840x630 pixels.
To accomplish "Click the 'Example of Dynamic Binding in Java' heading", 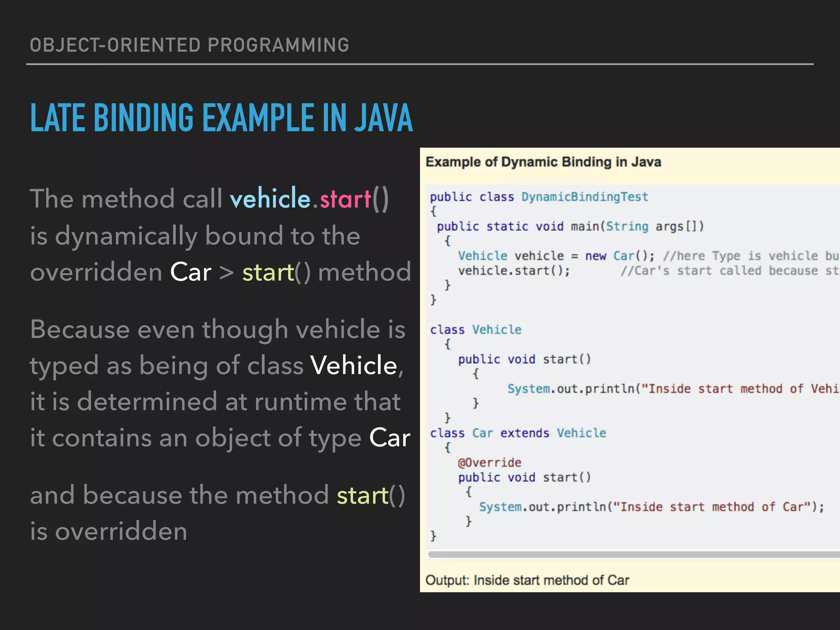I will (x=543, y=162).
